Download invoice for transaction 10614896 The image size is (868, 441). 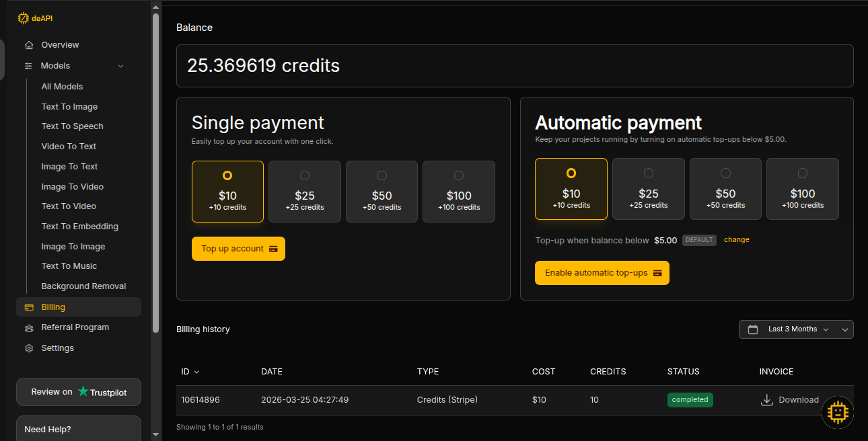(x=790, y=400)
